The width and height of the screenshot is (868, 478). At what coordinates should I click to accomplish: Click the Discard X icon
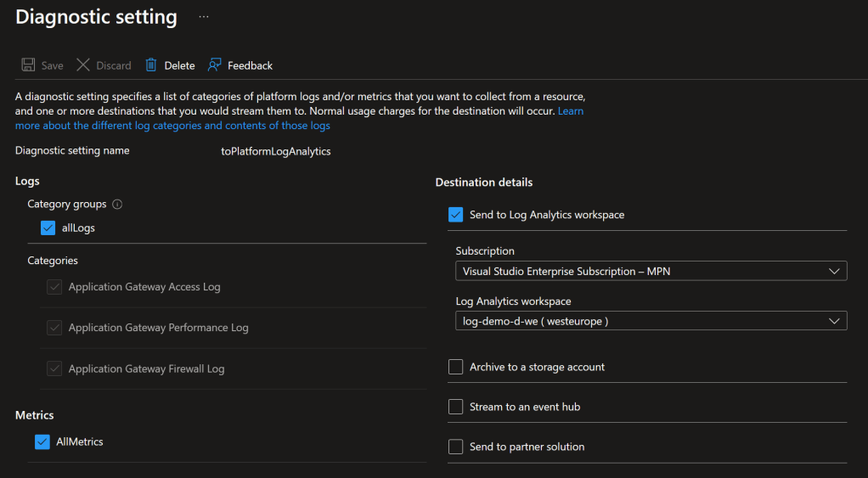[83, 65]
